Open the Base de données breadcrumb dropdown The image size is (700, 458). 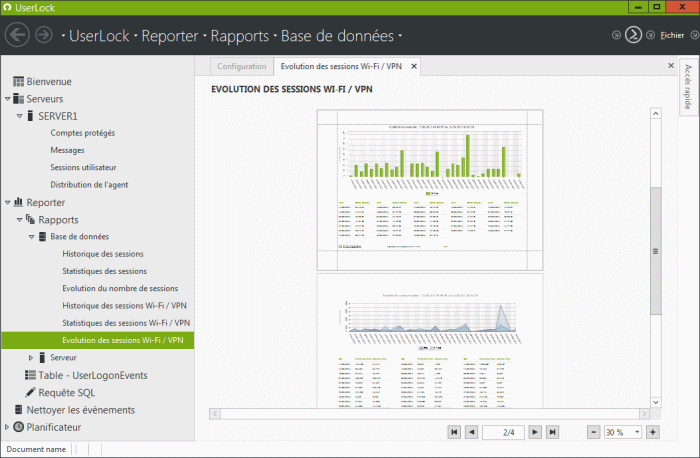pyautogui.click(x=400, y=36)
